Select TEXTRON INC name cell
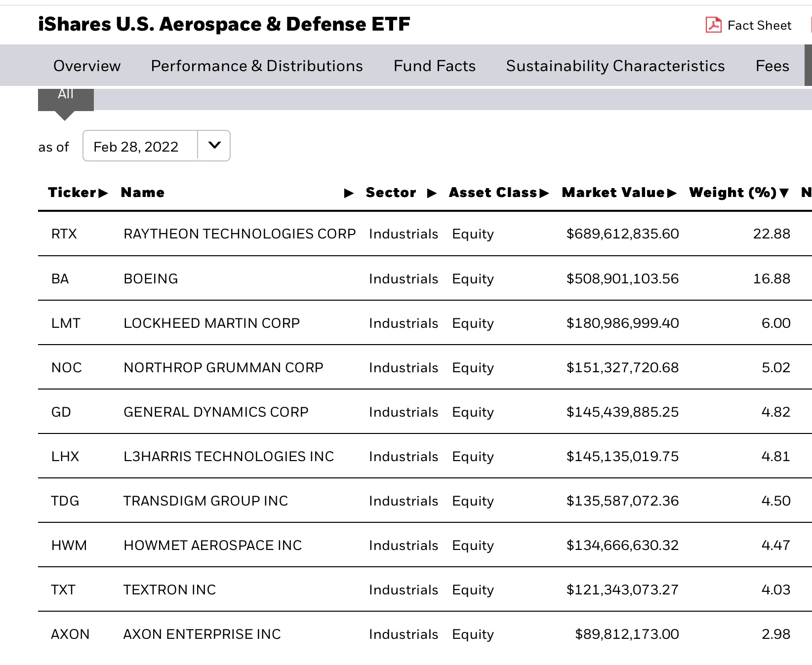The width and height of the screenshot is (812, 665). (x=169, y=589)
